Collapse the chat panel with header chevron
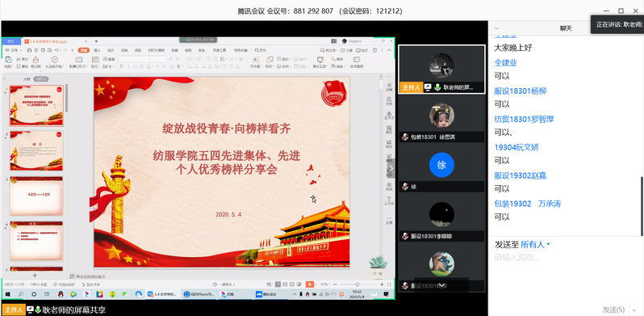 (x=496, y=28)
